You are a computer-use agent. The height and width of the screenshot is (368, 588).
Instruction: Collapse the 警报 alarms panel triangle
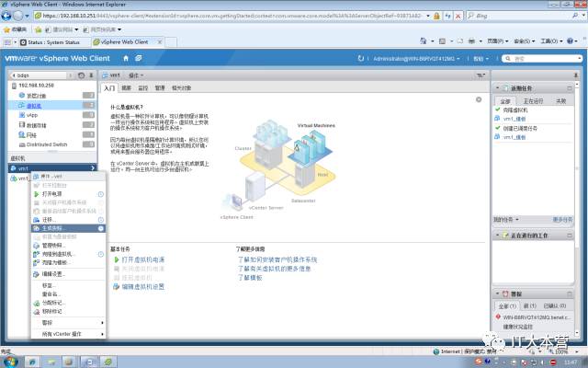[498, 293]
